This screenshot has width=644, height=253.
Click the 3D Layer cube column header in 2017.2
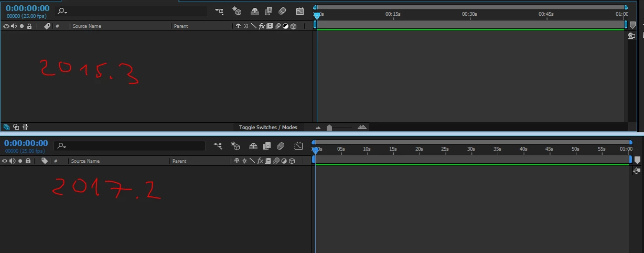(x=292, y=161)
